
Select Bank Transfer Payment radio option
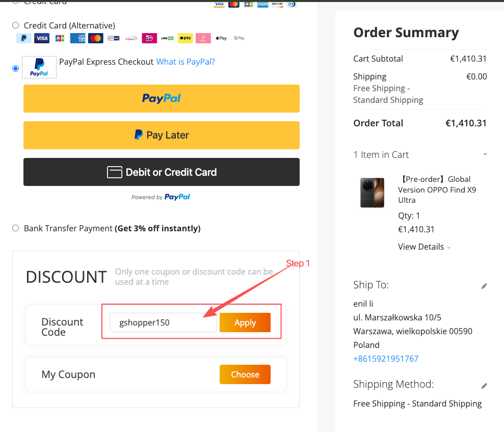click(15, 228)
